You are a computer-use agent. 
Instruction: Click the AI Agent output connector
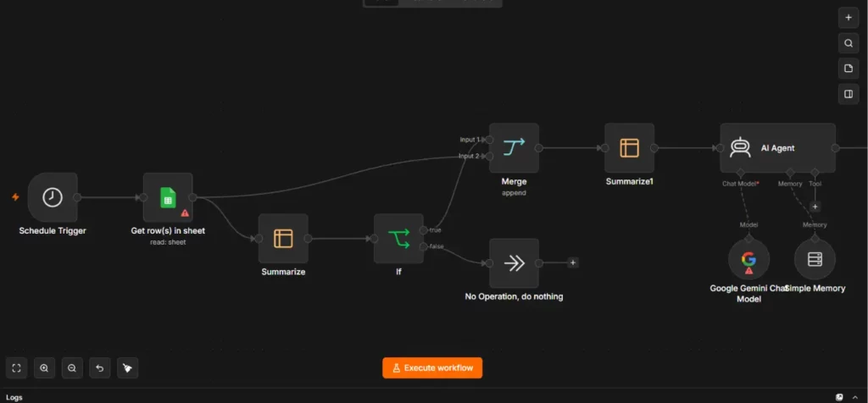[836, 148]
